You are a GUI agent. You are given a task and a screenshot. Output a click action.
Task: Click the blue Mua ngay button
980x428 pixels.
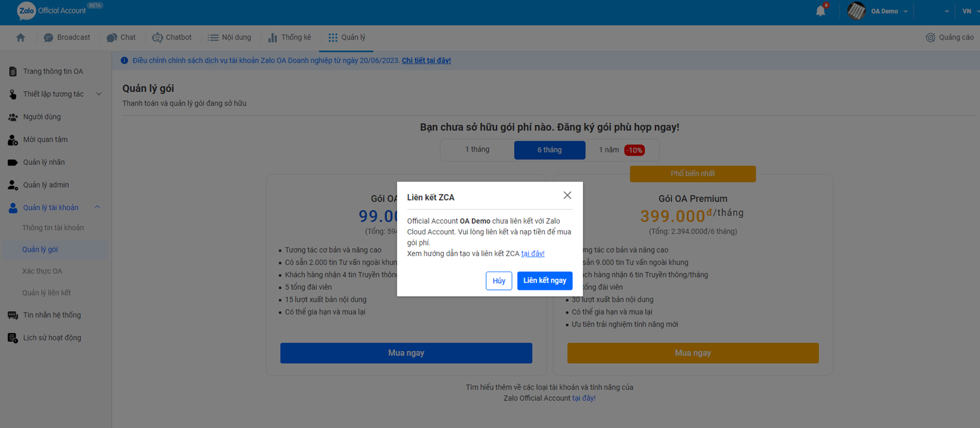pyautogui.click(x=406, y=353)
